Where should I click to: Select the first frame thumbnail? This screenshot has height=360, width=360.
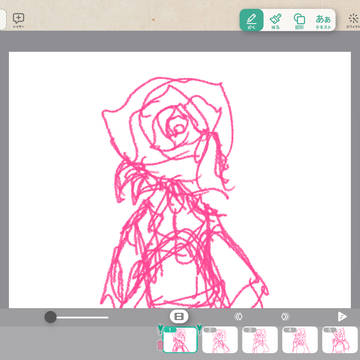click(x=180, y=340)
